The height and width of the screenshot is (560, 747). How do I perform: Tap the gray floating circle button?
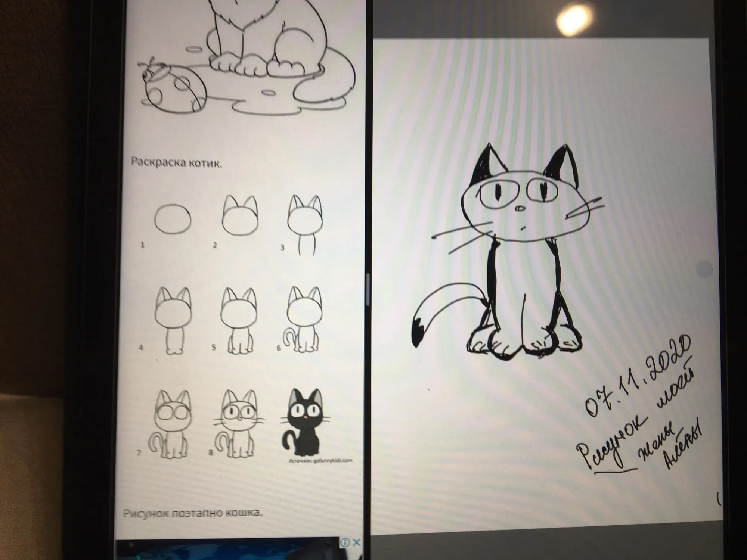[x=704, y=269]
